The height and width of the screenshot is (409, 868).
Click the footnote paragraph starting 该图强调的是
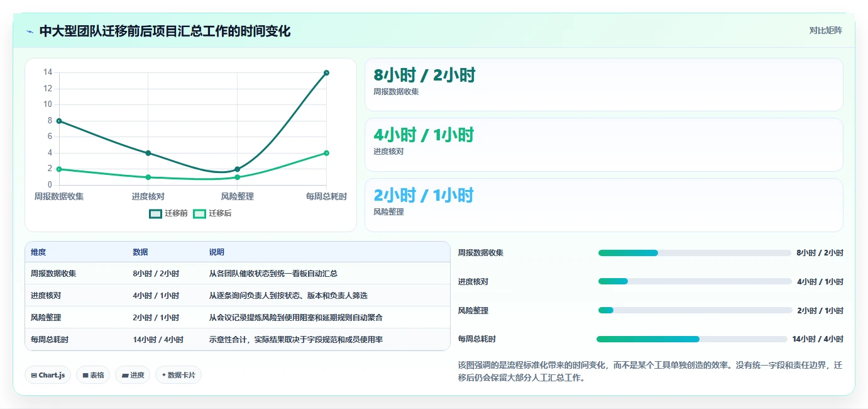coord(651,371)
